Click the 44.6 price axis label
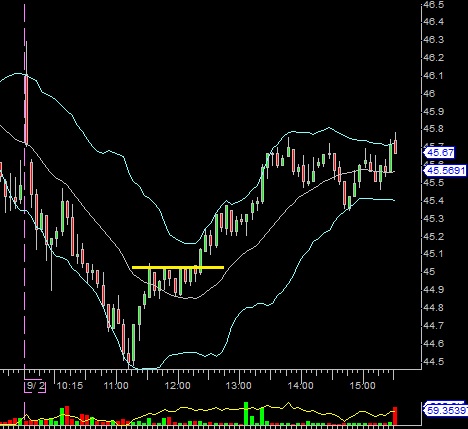 click(433, 343)
